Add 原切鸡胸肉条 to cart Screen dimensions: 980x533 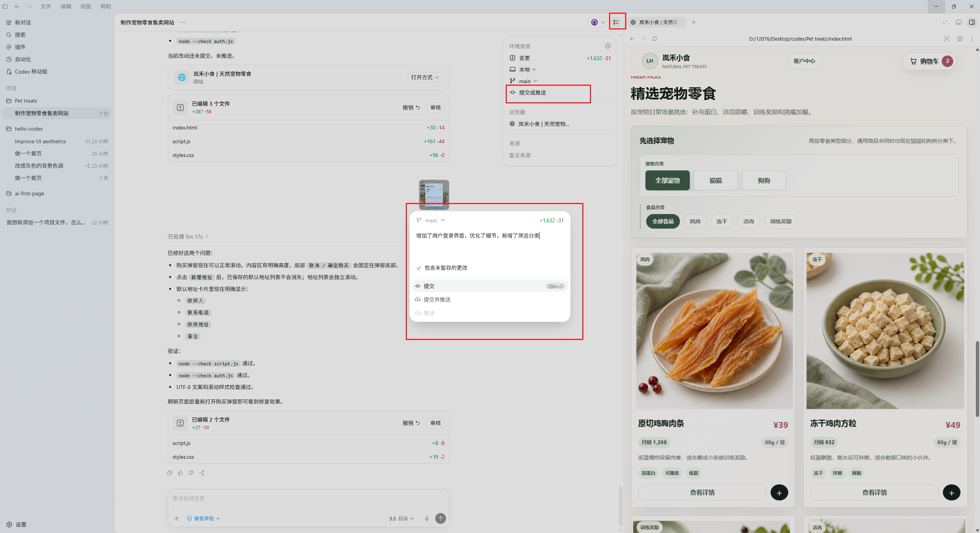[x=779, y=492]
